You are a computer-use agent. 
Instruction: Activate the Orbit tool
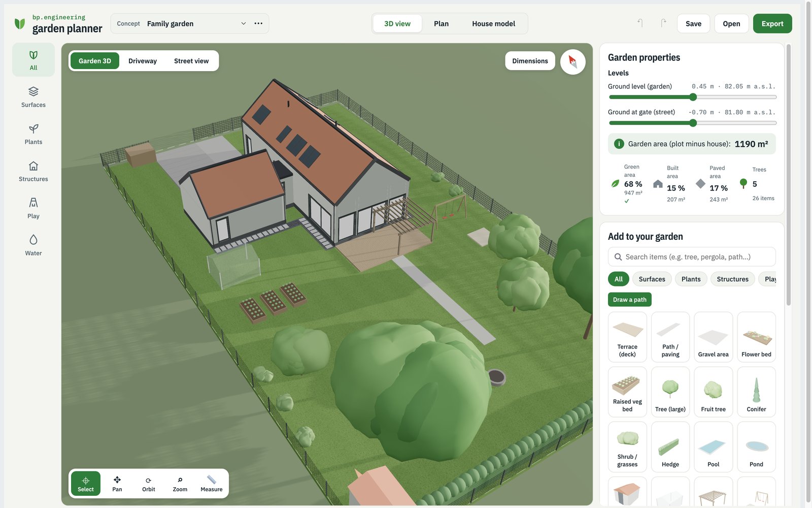click(149, 484)
